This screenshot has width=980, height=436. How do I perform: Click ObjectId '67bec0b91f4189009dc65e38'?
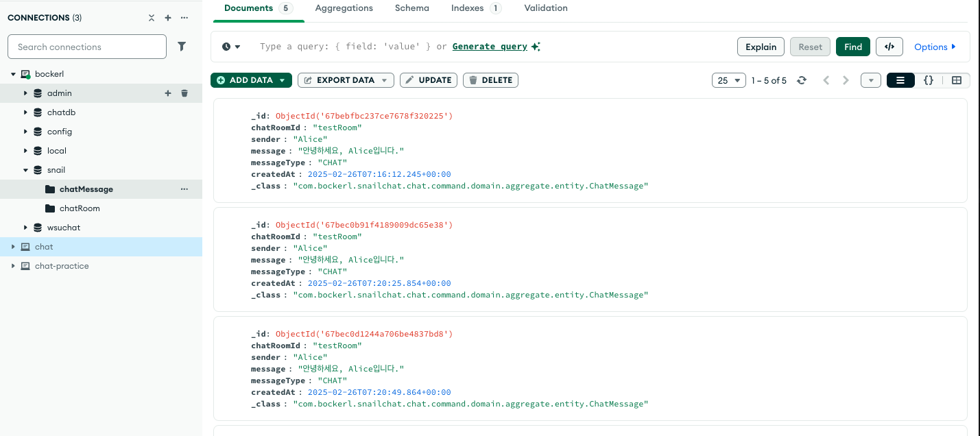point(364,225)
